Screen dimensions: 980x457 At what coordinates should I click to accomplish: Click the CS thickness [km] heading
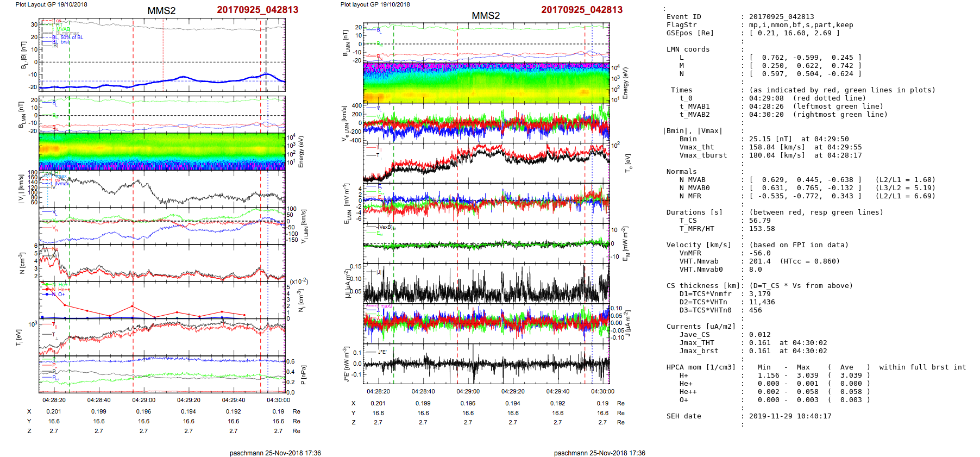pyautogui.click(x=703, y=286)
